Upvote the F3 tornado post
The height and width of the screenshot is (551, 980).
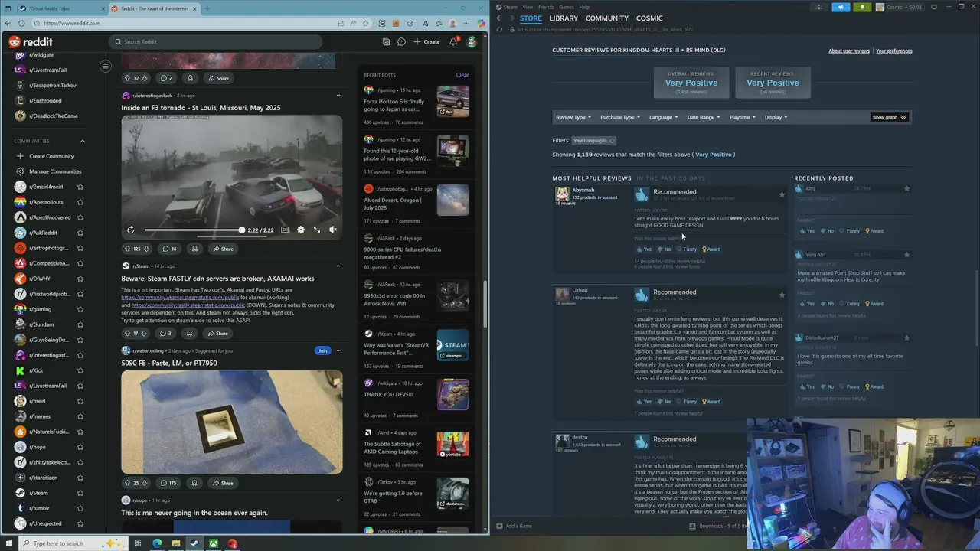[x=127, y=249]
